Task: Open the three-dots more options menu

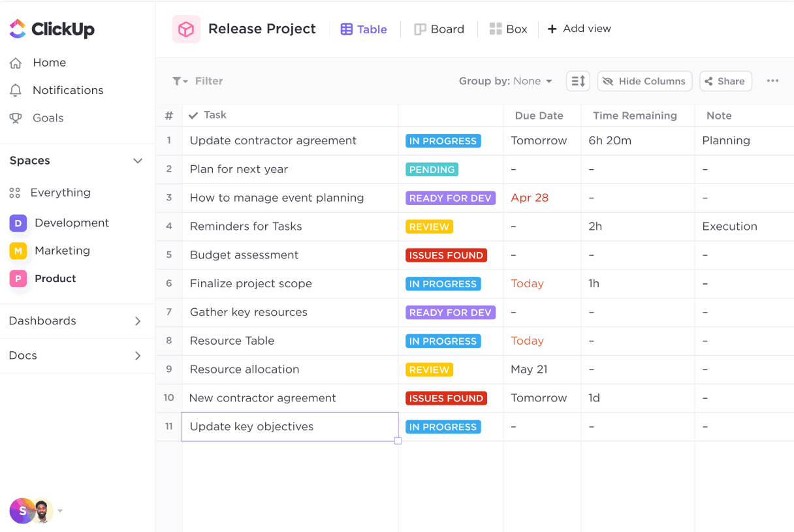Action: coord(772,81)
